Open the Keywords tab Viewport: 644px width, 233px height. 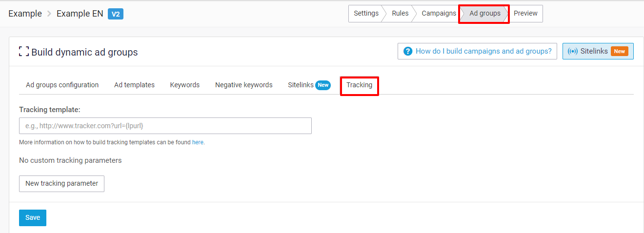coord(185,85)
